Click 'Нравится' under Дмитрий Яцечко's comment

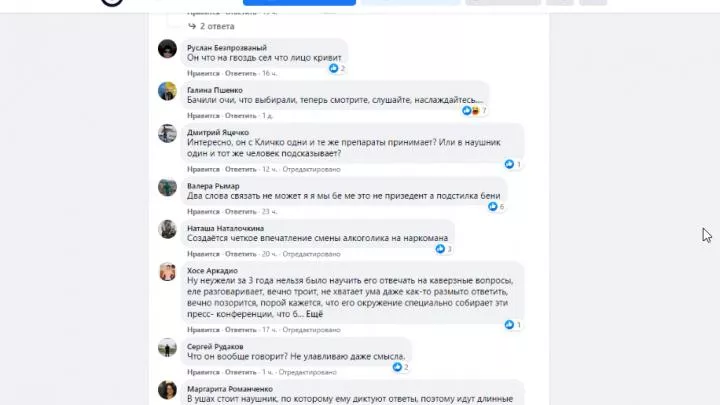[x=203, y=169]
